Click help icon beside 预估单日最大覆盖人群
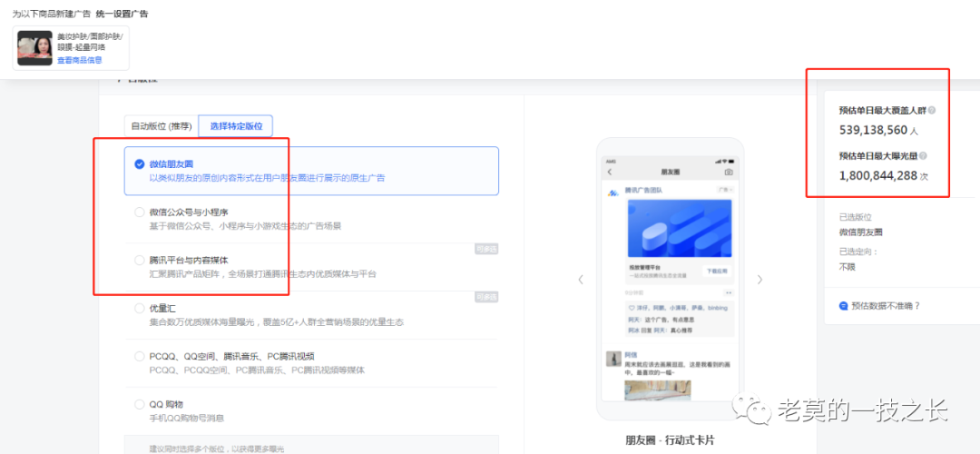This screenshot has height=454, width=980. click(x=932, y=110)
